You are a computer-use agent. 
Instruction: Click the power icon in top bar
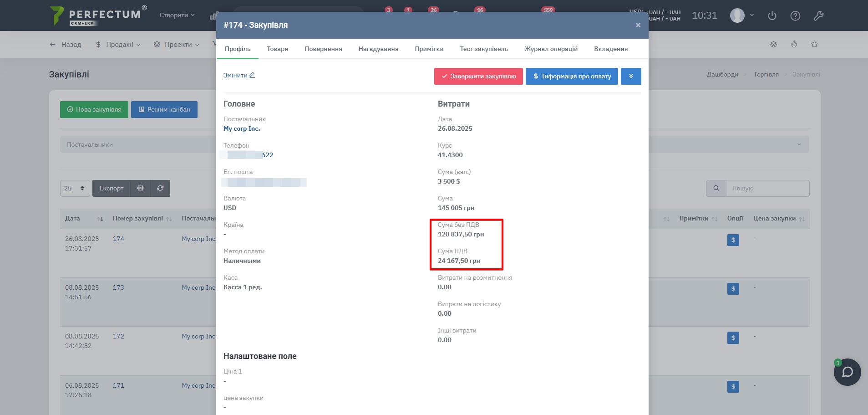(x=772, y=16)
